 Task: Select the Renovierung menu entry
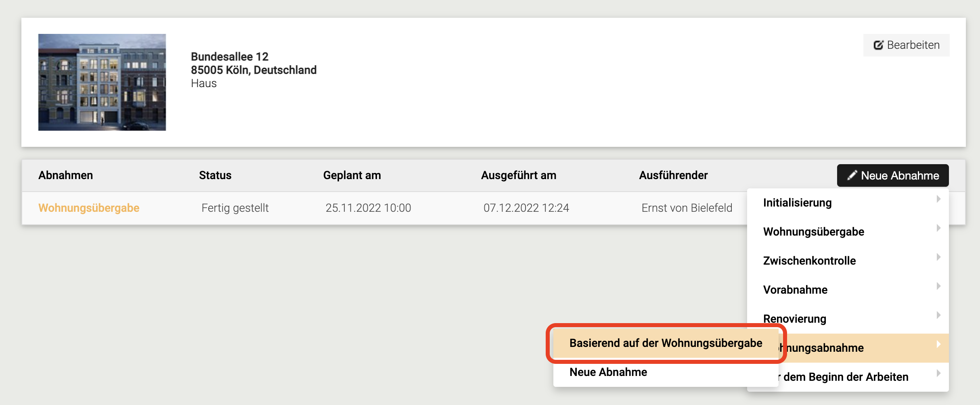tap(795, 319)
